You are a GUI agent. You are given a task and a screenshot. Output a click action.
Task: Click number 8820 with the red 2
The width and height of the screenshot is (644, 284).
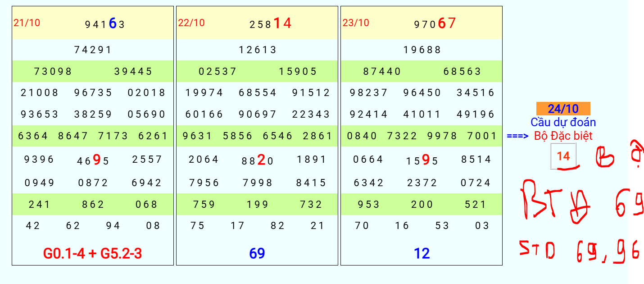coord(258,160)
